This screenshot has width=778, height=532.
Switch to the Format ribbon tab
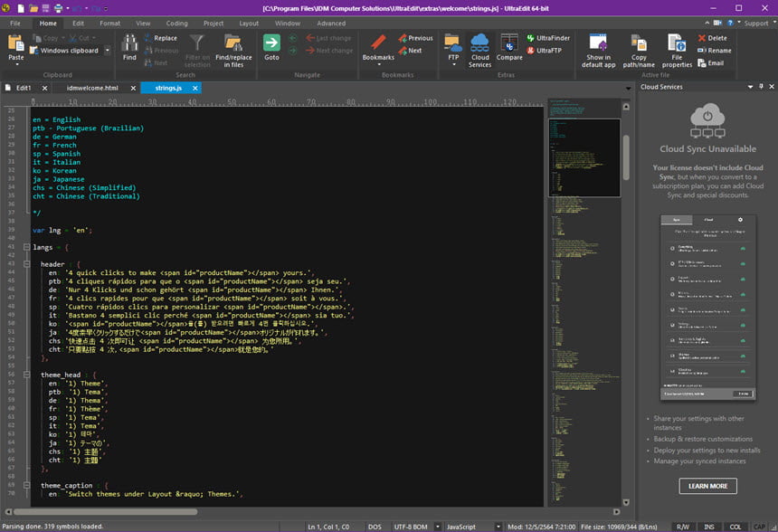click(109, 24)
